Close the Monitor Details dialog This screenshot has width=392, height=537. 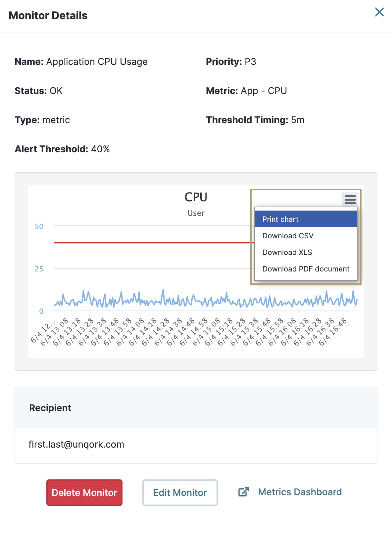coord(379,12)
